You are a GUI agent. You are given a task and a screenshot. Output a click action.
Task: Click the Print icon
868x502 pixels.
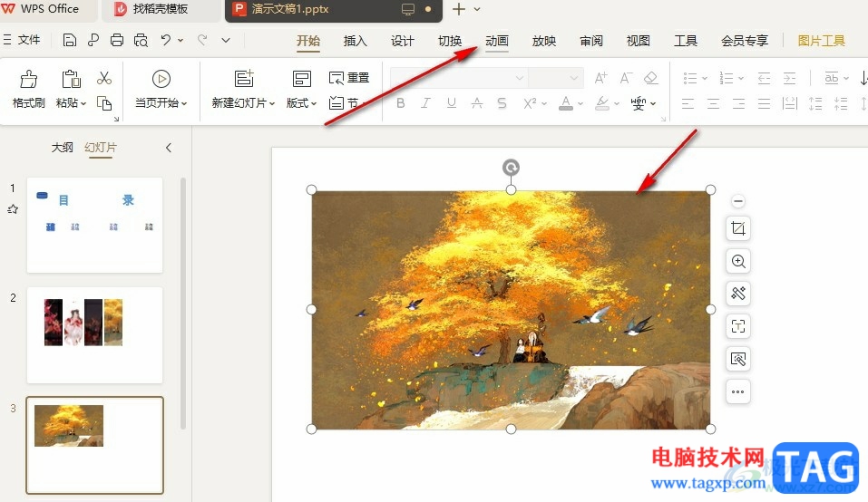point(117,41)
